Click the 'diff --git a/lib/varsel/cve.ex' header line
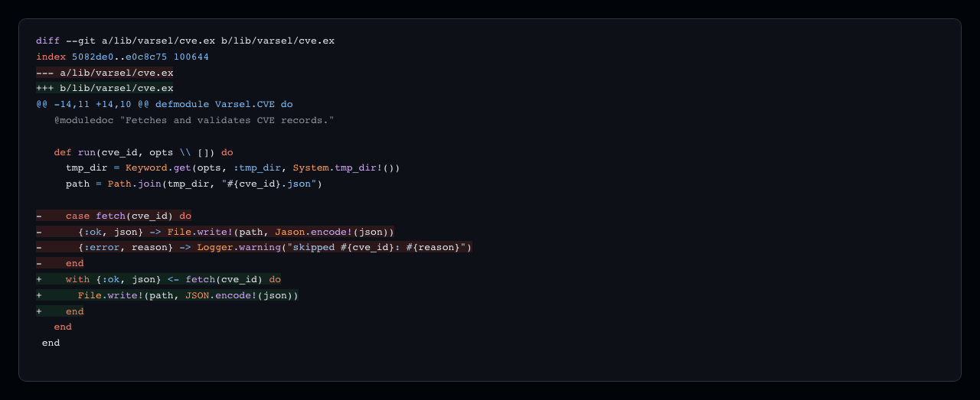The width and height of the screenshot is (980, 400). (185, 41)
